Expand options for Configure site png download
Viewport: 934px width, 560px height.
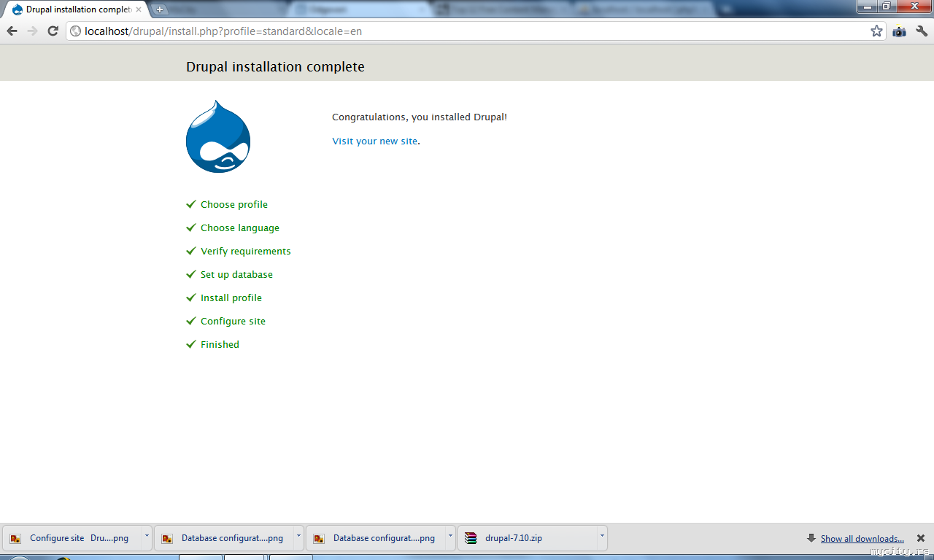point(147,538)
